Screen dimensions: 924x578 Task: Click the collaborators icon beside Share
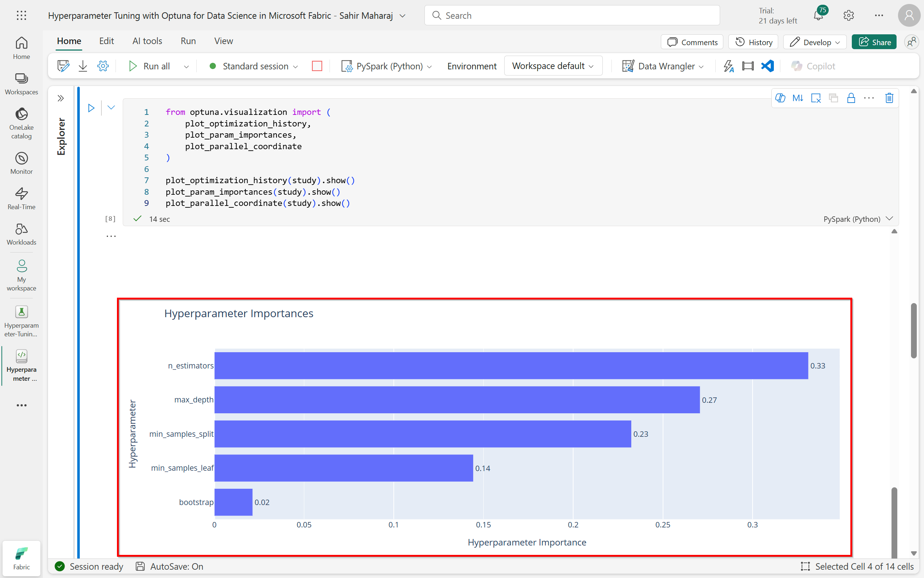tap(912, 42)
